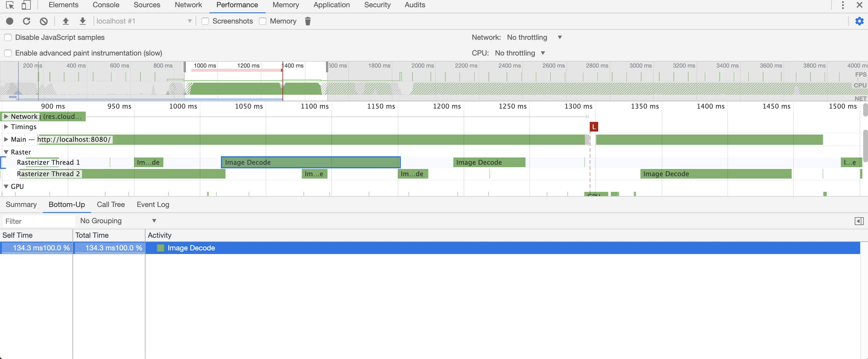
Task: Open the Network throttling dropdown
Action: pyautogui.click(x=560, y=37)
